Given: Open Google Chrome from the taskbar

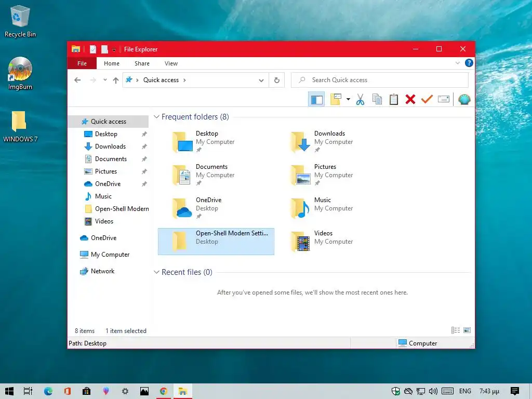Looking at the screenshot, I should click(163, 391).
